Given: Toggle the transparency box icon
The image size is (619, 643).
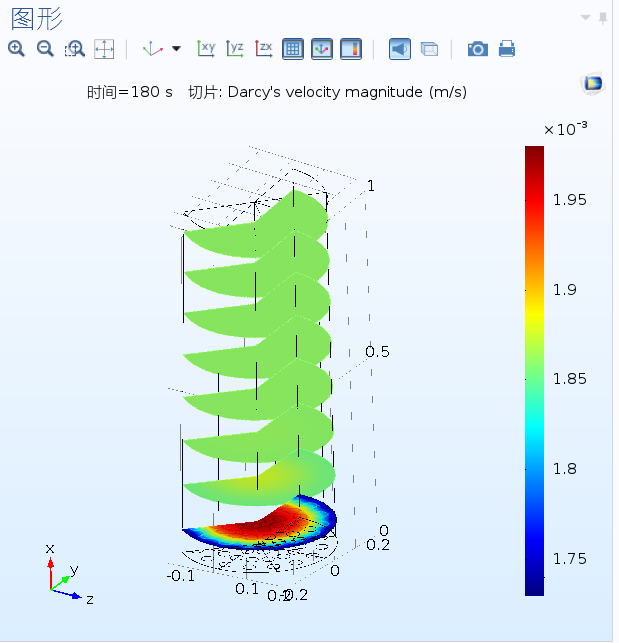Looking at the screenshot, I should [x=429, y=49].
